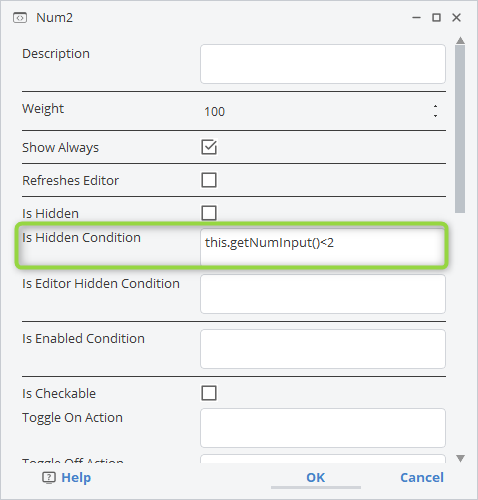
Task: Open the Help link
Action: pos(76,477)
